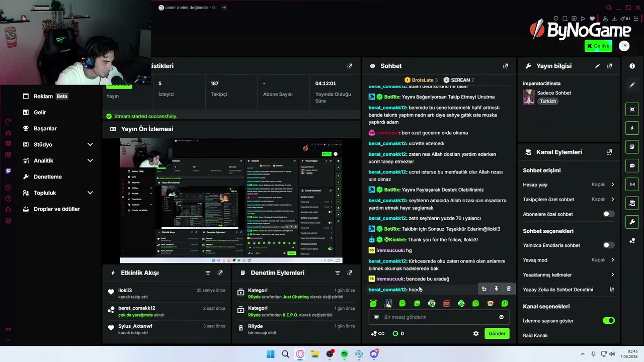Click the shield icon in message input

click(376, 317)
